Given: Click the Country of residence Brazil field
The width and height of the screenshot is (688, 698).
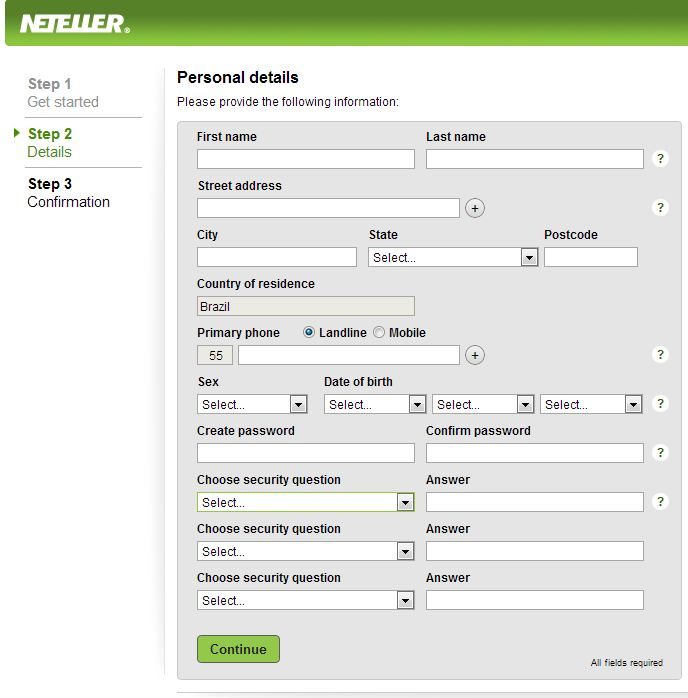Looking at the screenshot, I should point(306,306).
